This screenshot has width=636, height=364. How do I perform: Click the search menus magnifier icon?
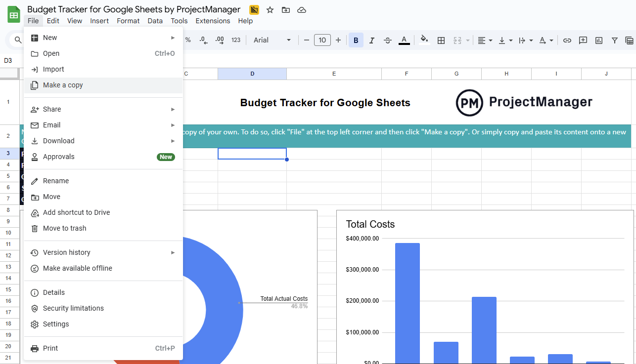coord(18,40)
